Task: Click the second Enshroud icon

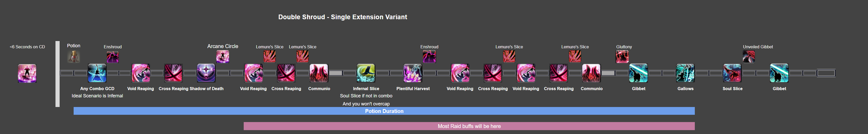Action: click(x=429, y=57)
